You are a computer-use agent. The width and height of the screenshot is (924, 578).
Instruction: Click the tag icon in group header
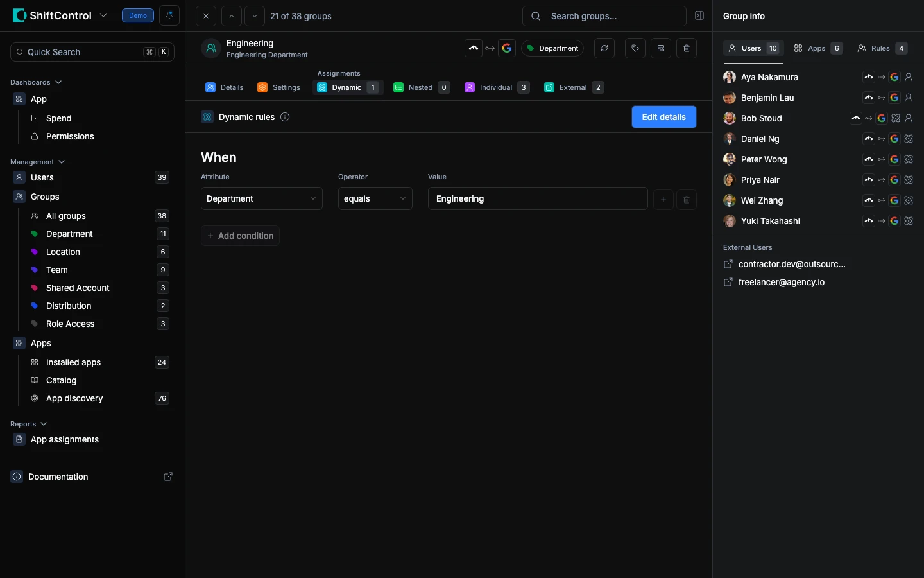click(x=635, y=48)
